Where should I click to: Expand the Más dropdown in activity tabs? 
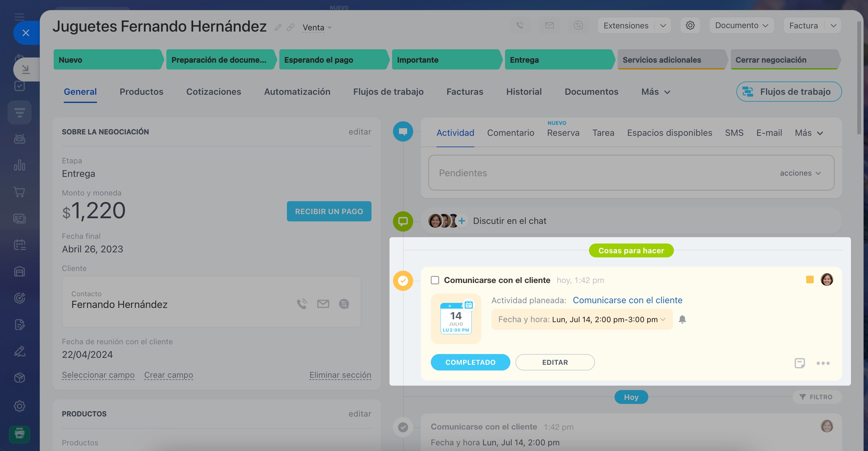click(x=809, y=133)
